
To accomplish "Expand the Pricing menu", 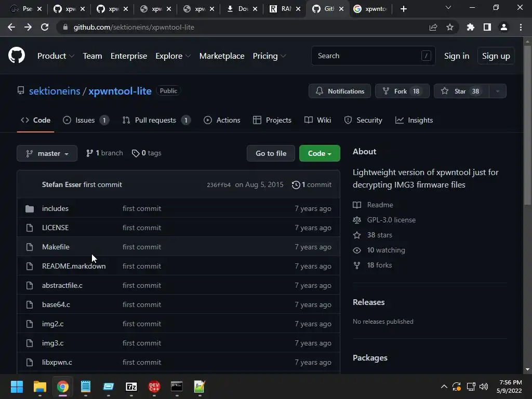I will click(x=269, y=56).
